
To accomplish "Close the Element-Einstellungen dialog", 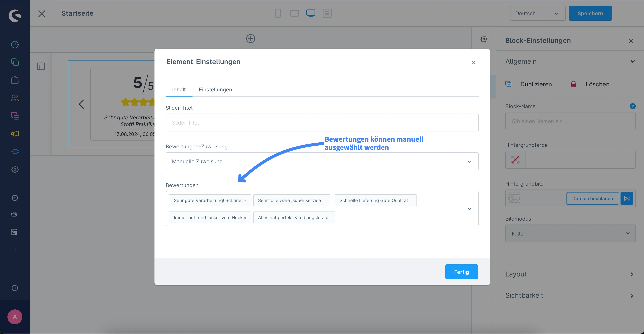I will click(473, 62).
